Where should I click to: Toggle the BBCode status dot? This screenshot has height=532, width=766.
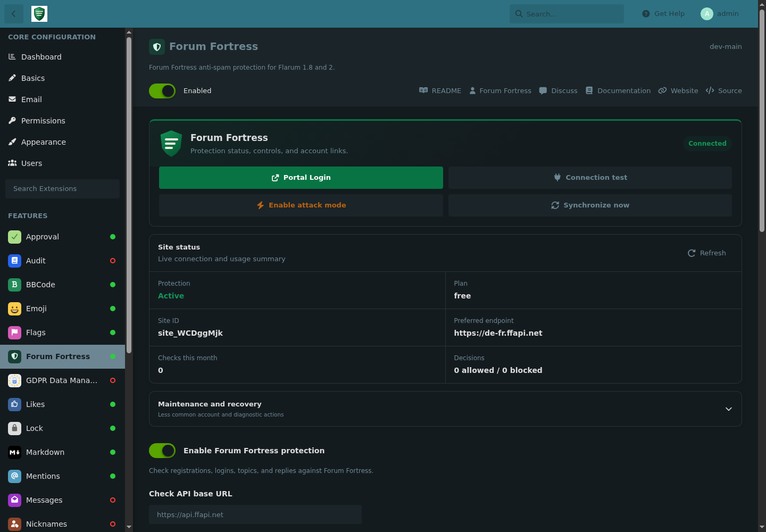(x=113, y=285)
